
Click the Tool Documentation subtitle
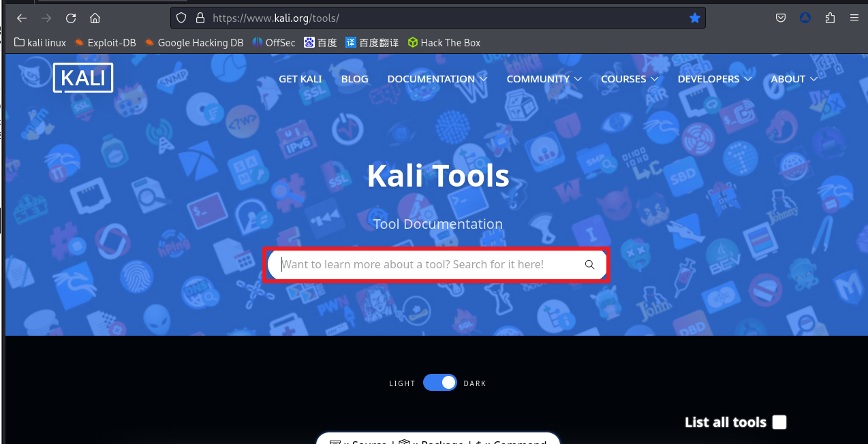pos(438,224)
